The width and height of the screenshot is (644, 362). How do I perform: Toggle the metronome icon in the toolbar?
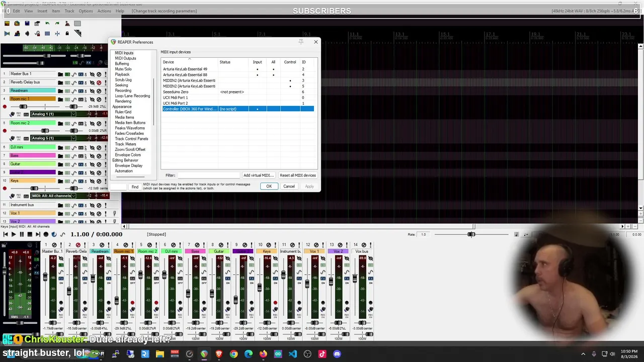pos(67,23)
